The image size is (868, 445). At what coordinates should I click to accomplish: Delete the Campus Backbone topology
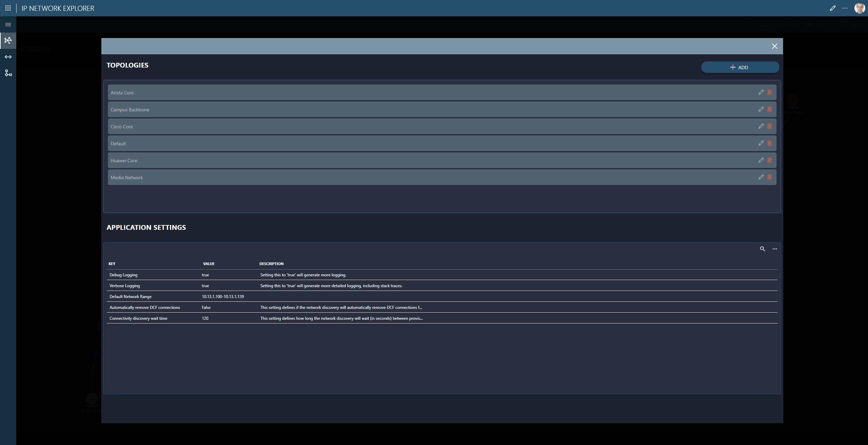pyautogui.click(x=769, y=109)
